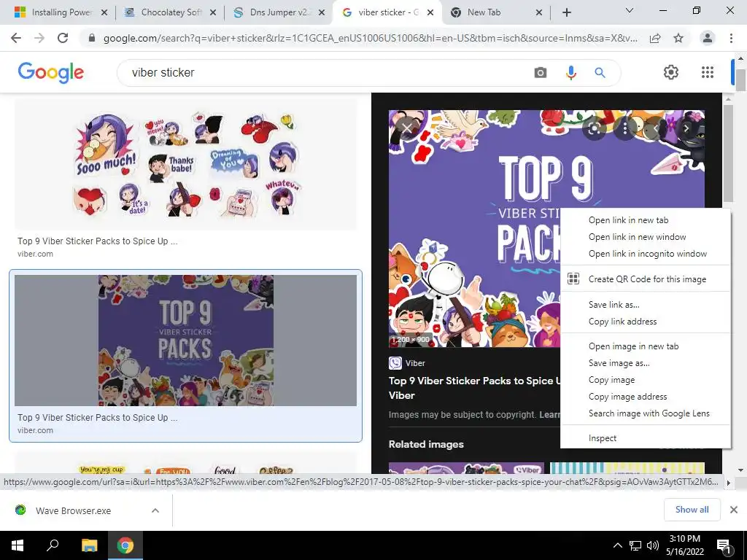Viewport: 747px width, 560px height.
Task: Open Windows Start menu
Action: pos(18,545)
